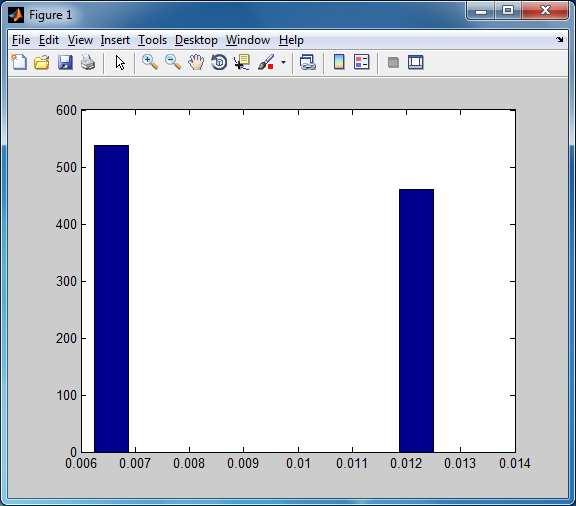Click the x-axis label 0.008

(189, 463)
